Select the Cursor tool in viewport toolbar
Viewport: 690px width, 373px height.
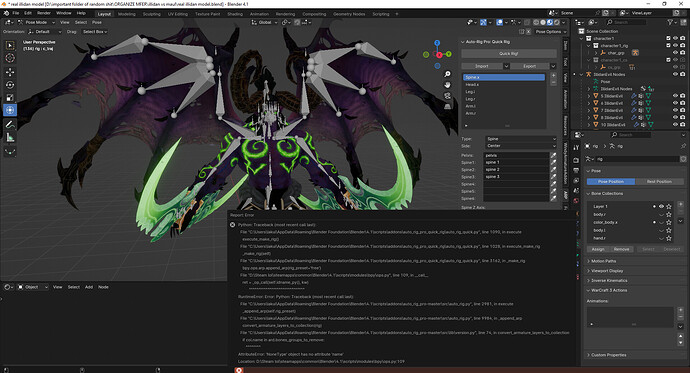10,58
